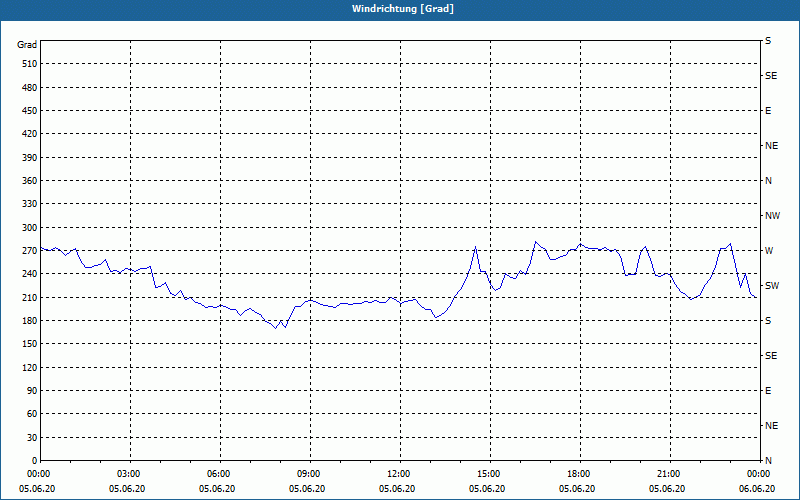
Task: Select the 360 degree axis label
Action: [30, 181]
